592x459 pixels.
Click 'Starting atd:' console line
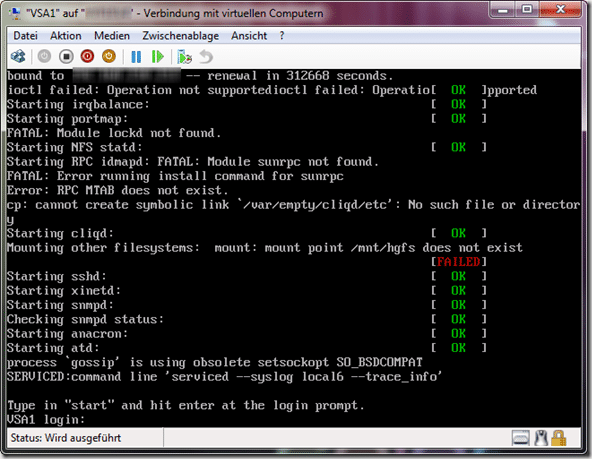click(53, 348)
